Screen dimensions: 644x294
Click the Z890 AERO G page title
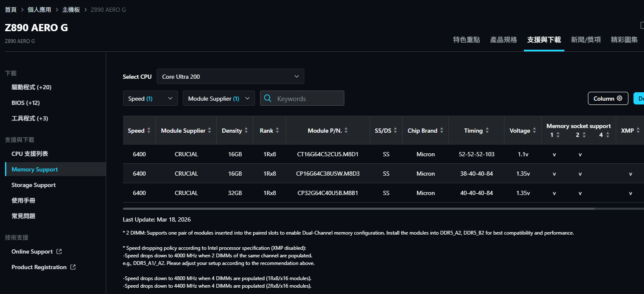[36, 27]
